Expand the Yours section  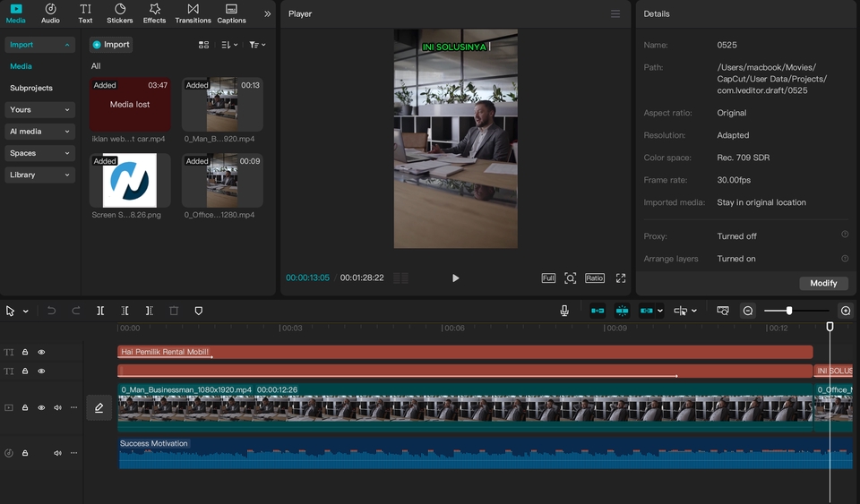[39, 109]
